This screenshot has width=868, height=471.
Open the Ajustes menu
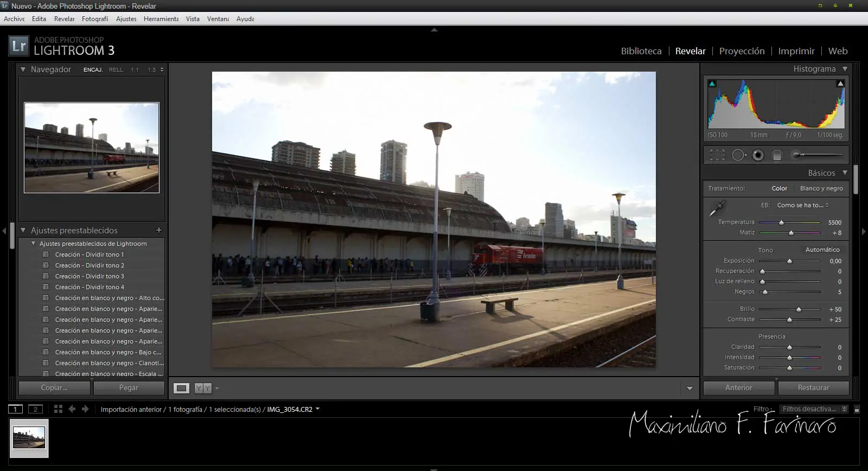(126, 18)
